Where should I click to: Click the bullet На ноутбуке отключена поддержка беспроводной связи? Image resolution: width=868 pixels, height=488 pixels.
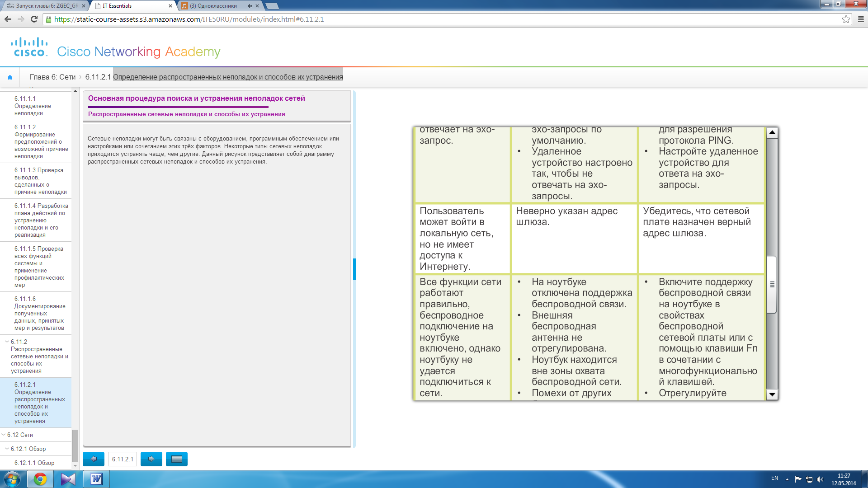pyautogui.click(x=581, y=293)
